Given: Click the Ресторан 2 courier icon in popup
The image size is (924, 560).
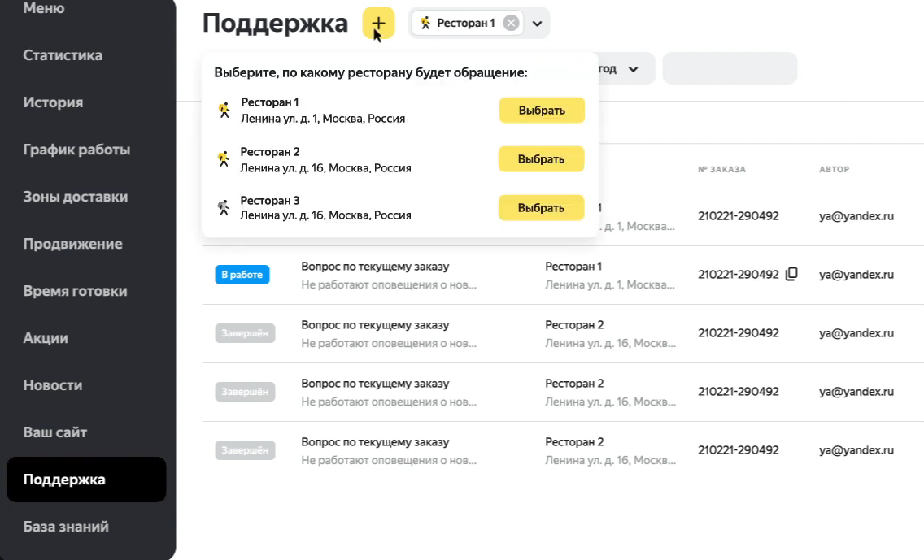Looking at the screenshot, I should [x=224, y=159].
